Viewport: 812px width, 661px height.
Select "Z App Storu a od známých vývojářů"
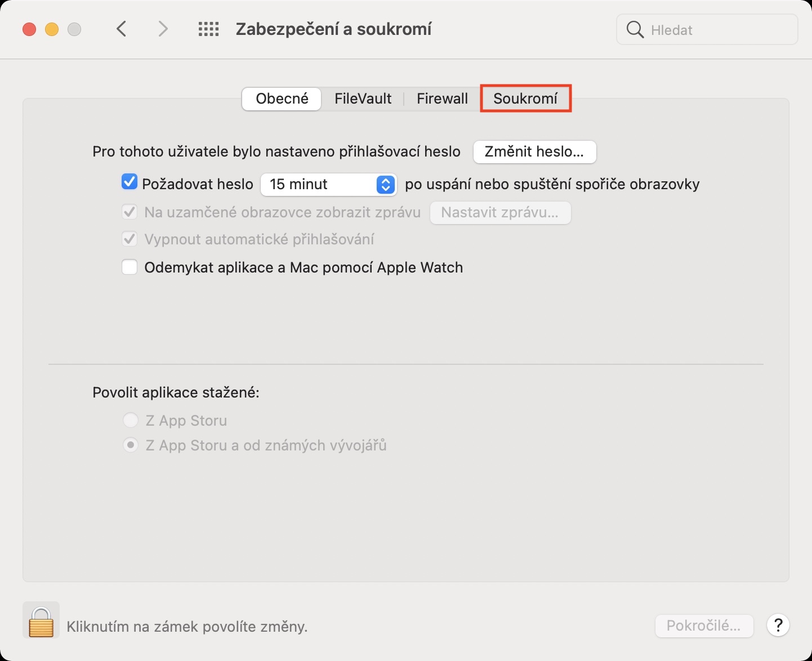(x=131, y=445)
